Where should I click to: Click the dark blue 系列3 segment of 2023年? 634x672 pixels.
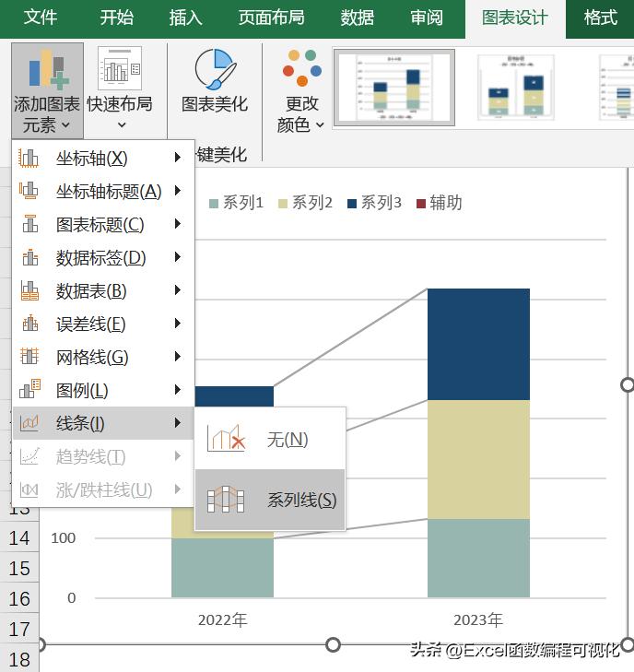point(478,345)
